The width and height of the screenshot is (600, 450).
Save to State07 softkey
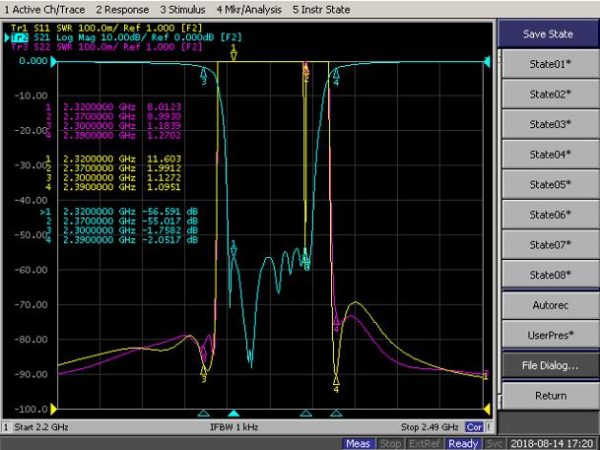(x=550, y=245)
